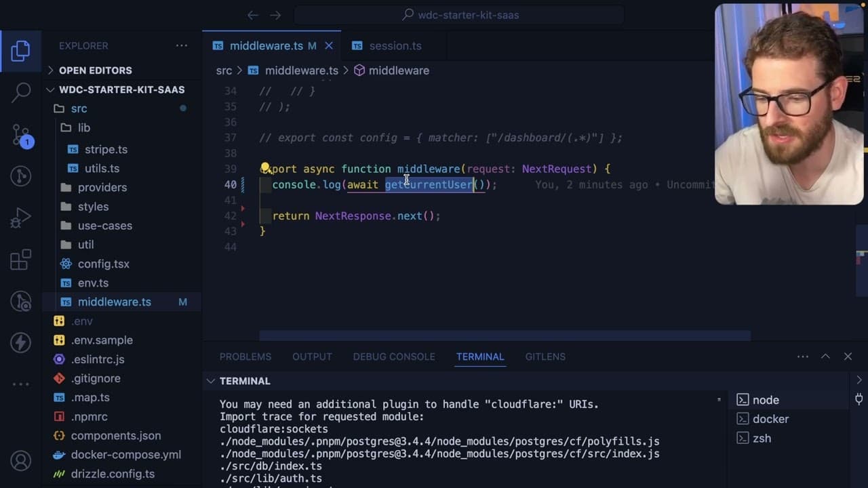Switch to the session.ts editor tab
This screenshot has height=488, width=868.
387,46
